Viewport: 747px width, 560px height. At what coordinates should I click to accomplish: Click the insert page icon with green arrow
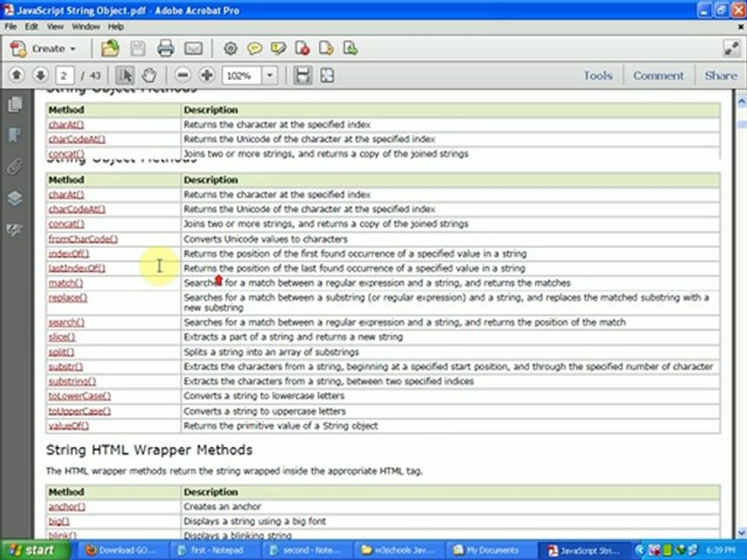[351, 48]
